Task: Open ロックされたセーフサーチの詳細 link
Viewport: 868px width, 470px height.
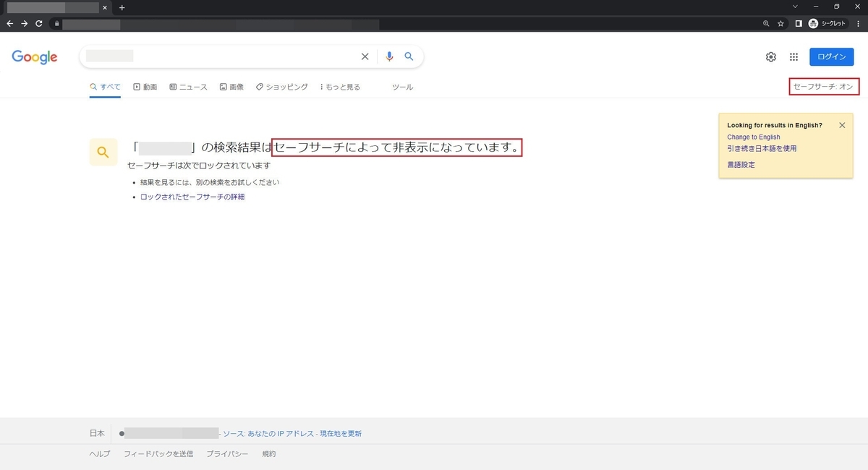Action: tap(192, 197)
